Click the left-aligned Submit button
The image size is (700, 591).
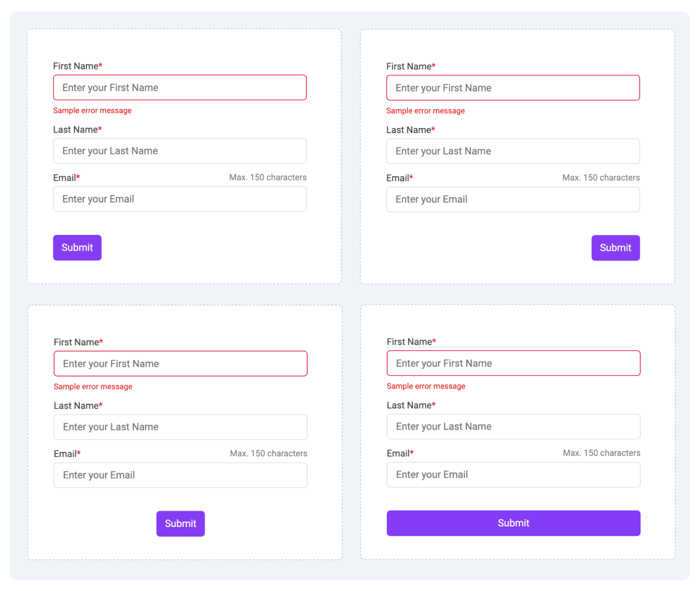[x=77, y=248]
